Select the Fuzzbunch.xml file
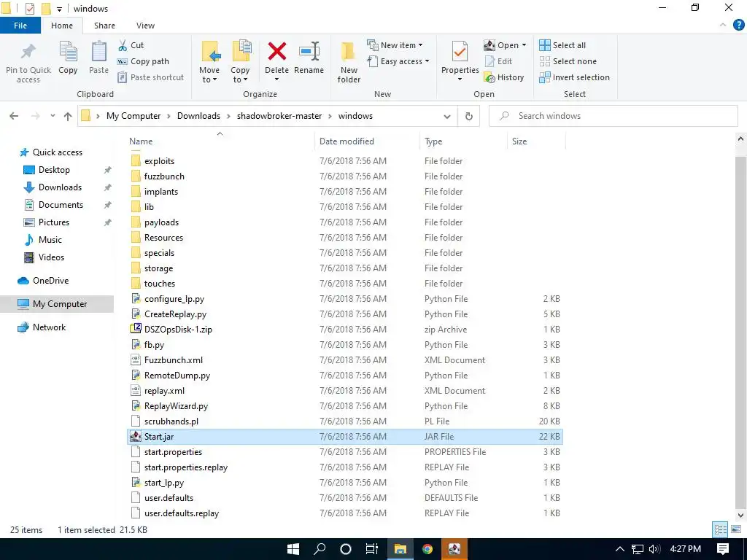This screenshot has width=747, height=560. (x=174, y=360)
